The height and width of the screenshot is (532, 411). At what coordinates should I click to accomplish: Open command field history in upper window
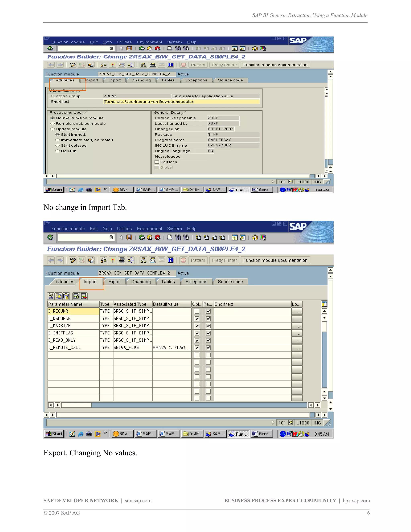coord(111,48)
